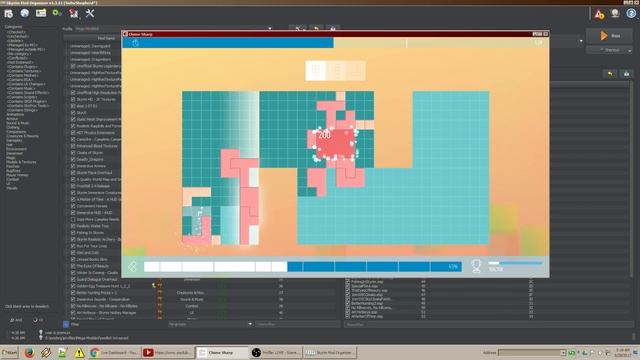
Task: Click the blue time bar atop Chime Sharp
Action: (228, 43)
